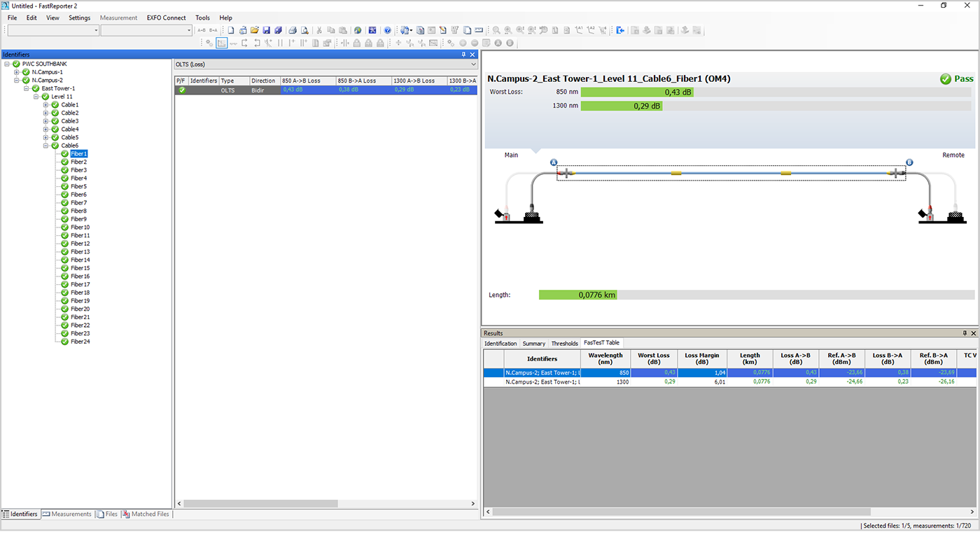Viewport: 980px width, 560px height.
Task: Select Cable4 in the tree
Action: pos(69,129)
